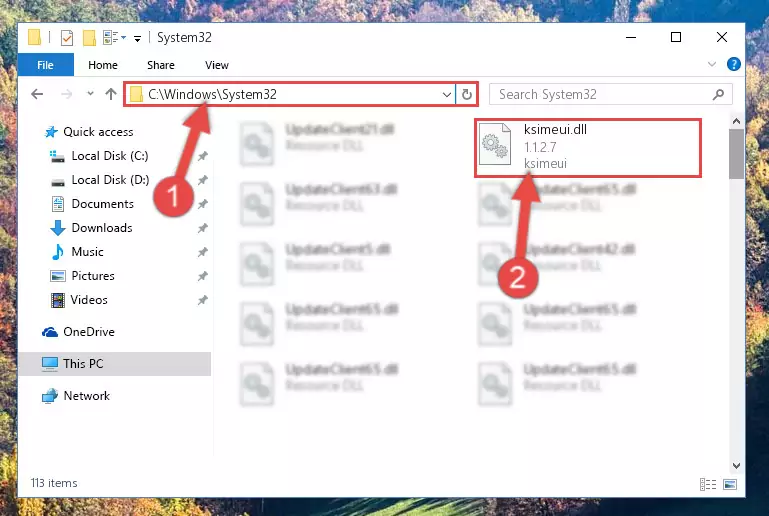This screenshot has width=769, height=516.
Task: Expand the address bar history dropdown
Action: tap(446, 94)
